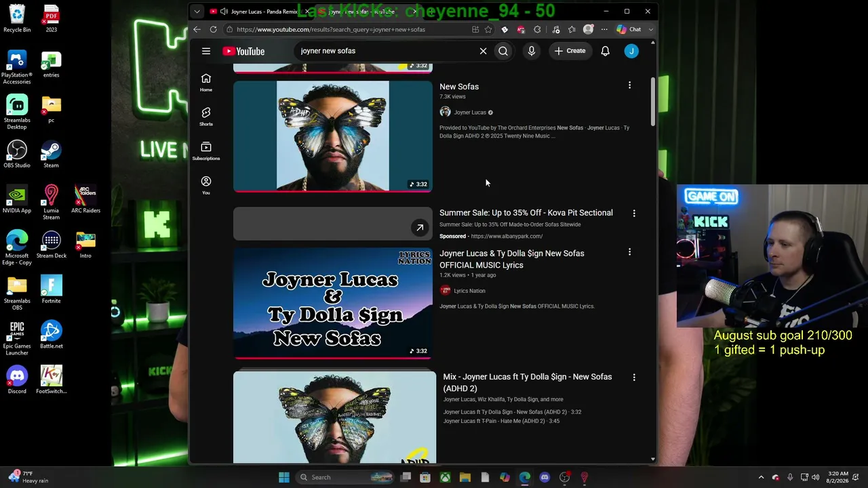Reload the page with the refresh icon
Image resolution: width=868 pixels, height=488 pixels.
(x=213, y=29)
